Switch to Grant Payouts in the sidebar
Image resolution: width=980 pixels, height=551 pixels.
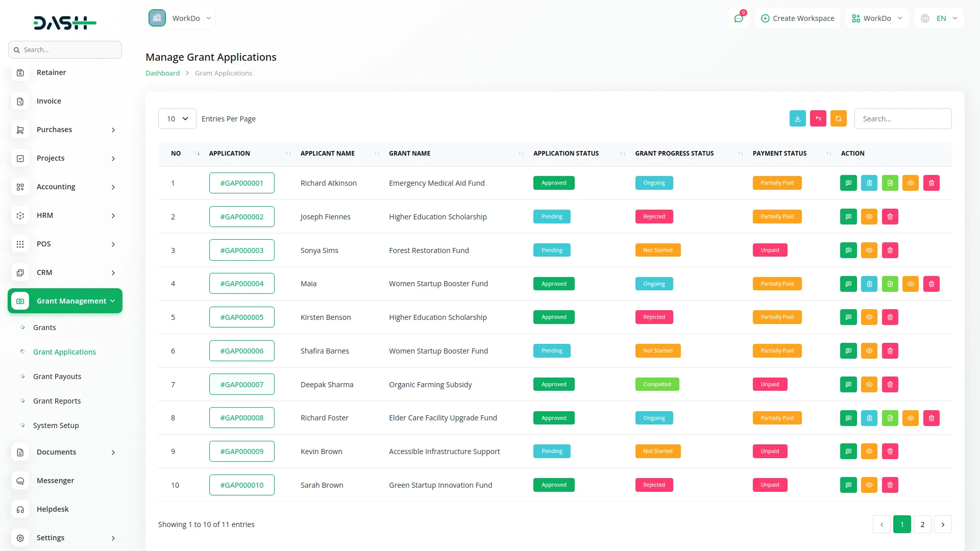pyautogui.click(x=57, y=376)
